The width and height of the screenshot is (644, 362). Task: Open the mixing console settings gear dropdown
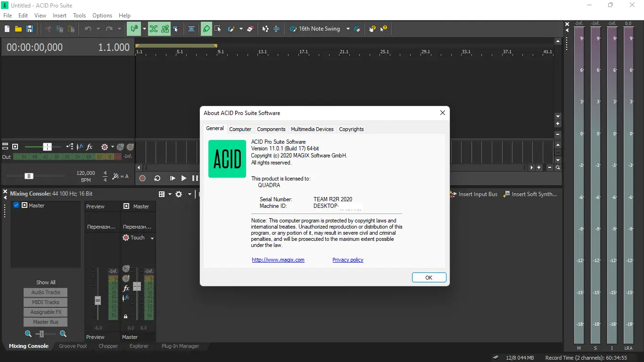click(190, 194)
